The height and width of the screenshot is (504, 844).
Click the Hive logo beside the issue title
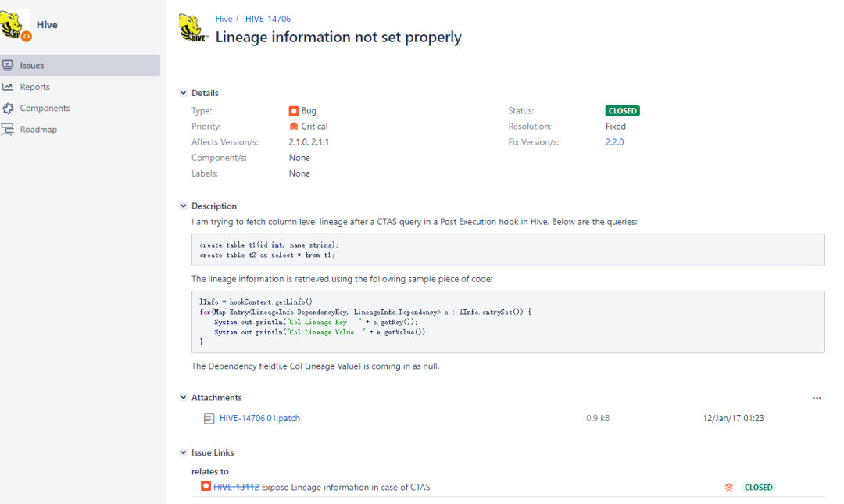193,28
